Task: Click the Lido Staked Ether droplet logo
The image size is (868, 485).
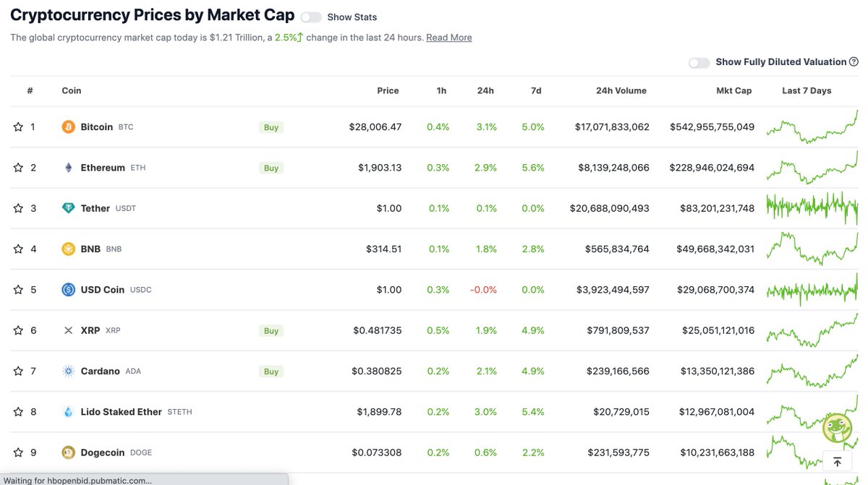Action: (69, 412)
